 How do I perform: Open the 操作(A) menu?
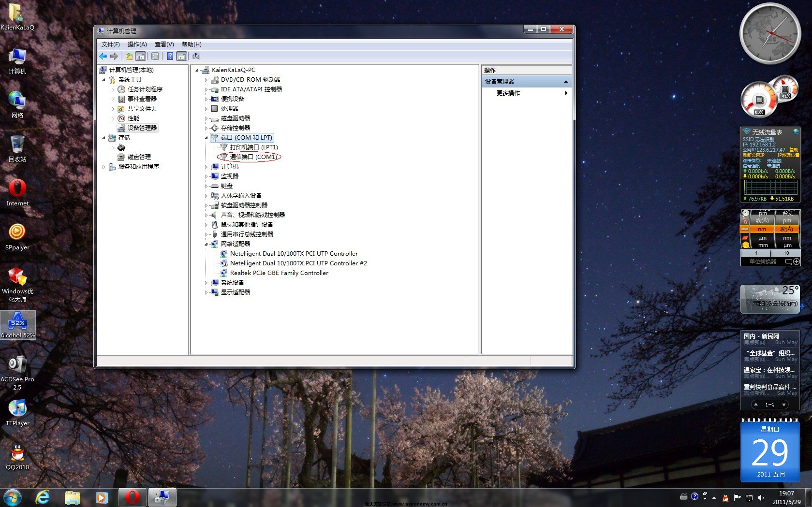click(137, 44)
